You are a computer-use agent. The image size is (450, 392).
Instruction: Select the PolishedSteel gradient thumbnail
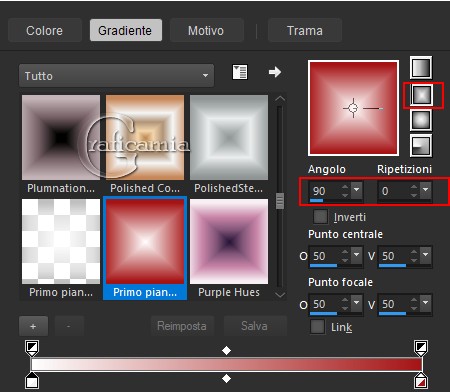229,138
